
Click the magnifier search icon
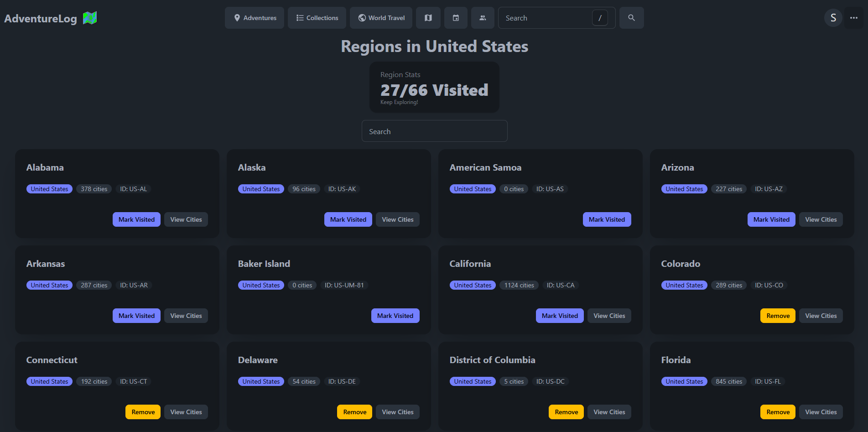(x=631, y=18)
